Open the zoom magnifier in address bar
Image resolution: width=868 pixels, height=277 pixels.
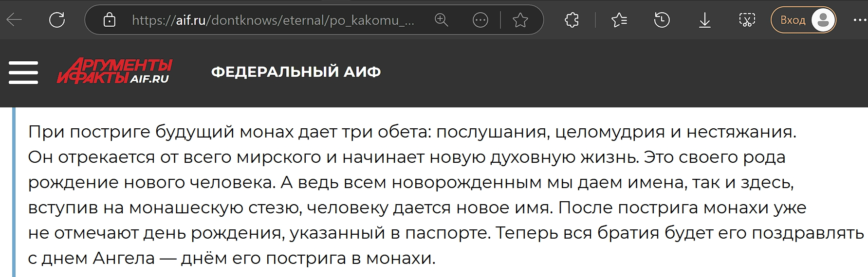point(442,20)
